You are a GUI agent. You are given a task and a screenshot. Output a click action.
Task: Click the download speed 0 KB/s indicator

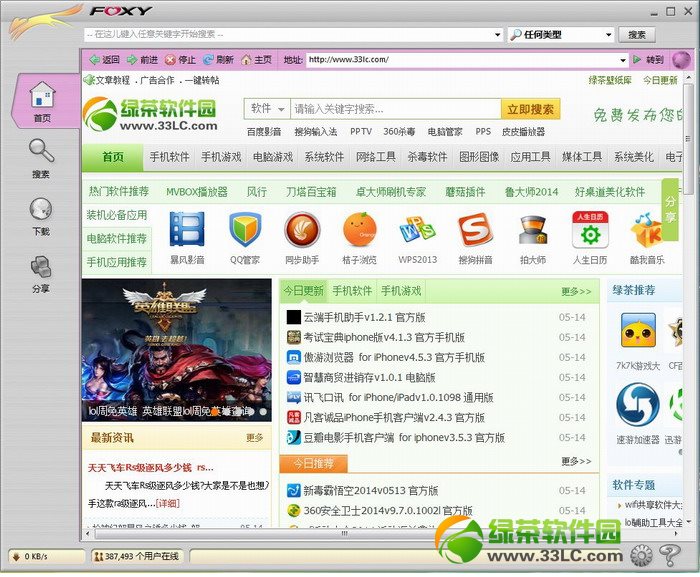click(x=46, y=556)
